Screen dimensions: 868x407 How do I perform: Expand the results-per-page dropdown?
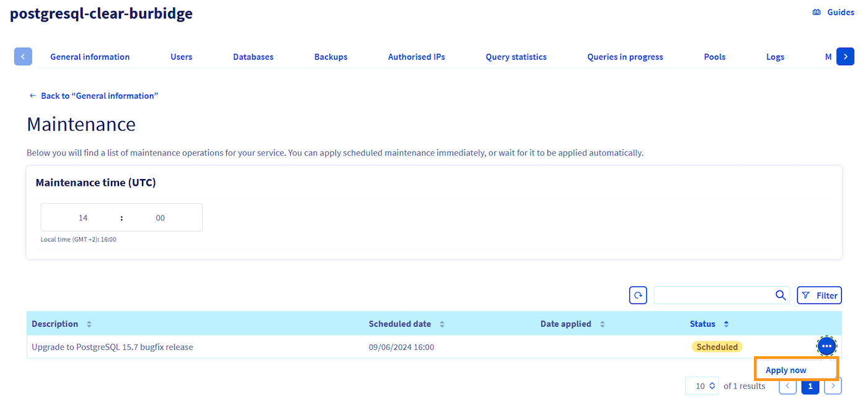point(701,386)
